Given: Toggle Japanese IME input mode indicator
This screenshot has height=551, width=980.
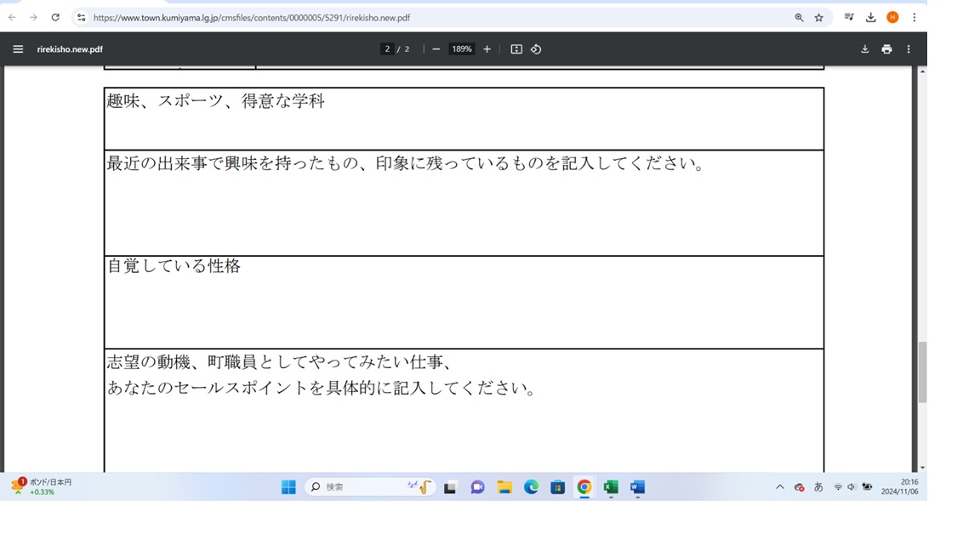Looking at the screenshot, I should tap(818, 487).
